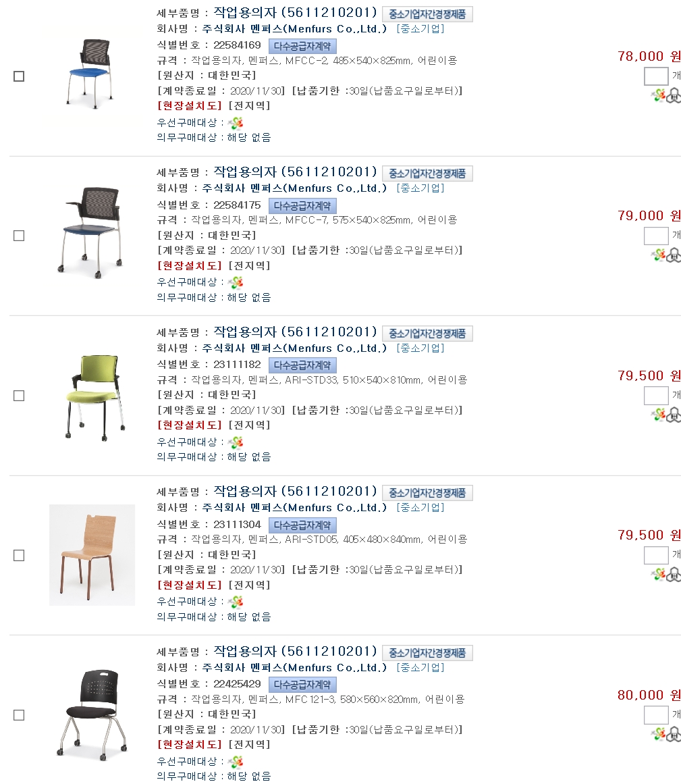Open the wooden chair thumbnail image
681x784 pixels.
(92, 554)
